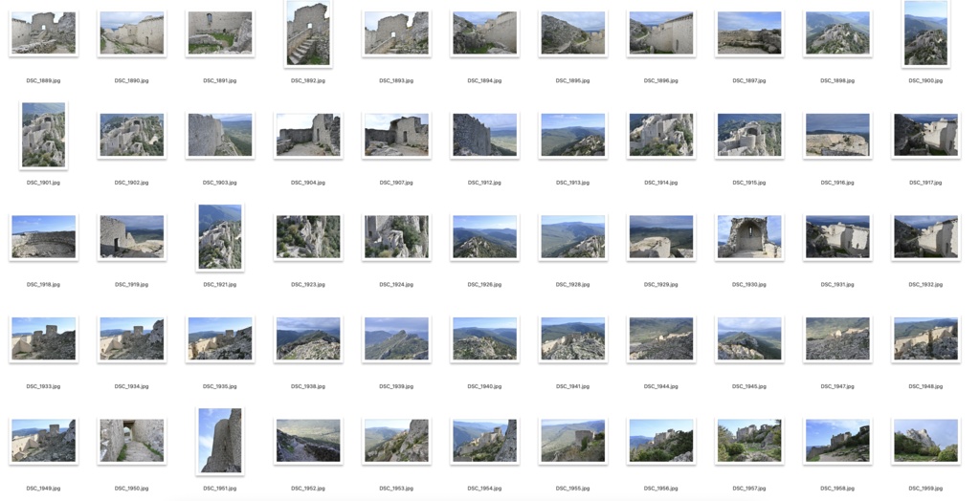Pick the DSC_1913.jpg landscape thumbnail
The image size is (980, 501).
click(572, 135)
